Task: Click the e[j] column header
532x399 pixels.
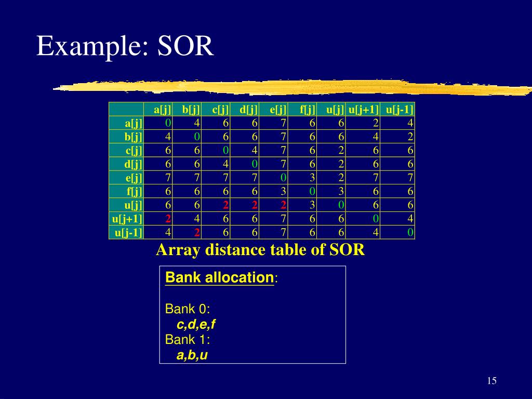Action: coord(273,109)
